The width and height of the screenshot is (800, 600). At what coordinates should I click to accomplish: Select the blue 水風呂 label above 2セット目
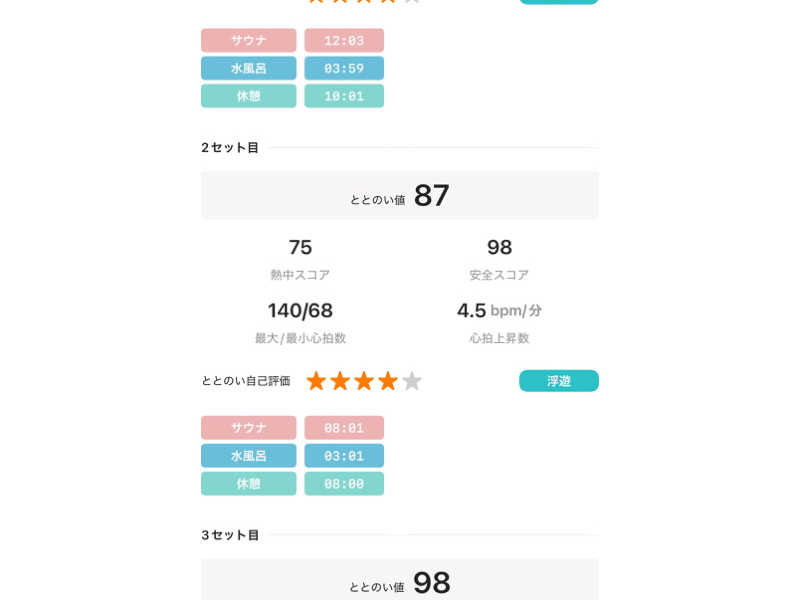click(x=248, y=68)
